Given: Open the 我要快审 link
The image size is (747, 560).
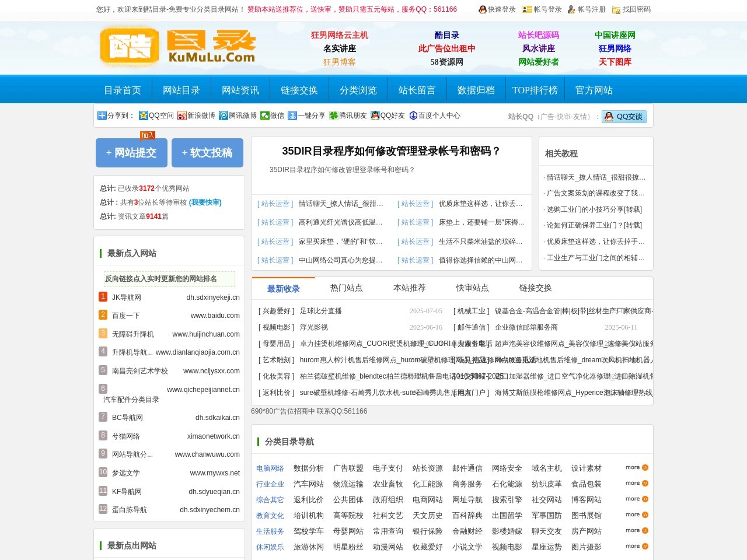Looking at the screenshot, I should click(x=204, y=202).
